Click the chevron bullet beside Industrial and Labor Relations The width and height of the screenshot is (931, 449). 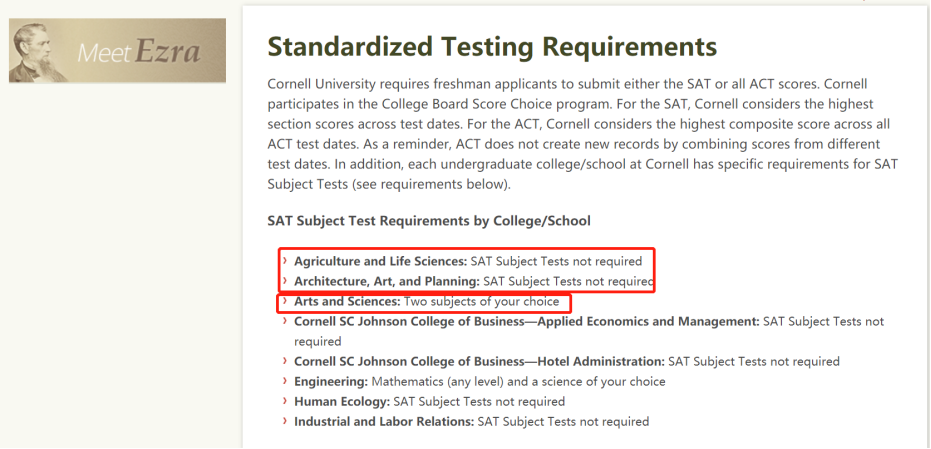(x=285, y=421)
